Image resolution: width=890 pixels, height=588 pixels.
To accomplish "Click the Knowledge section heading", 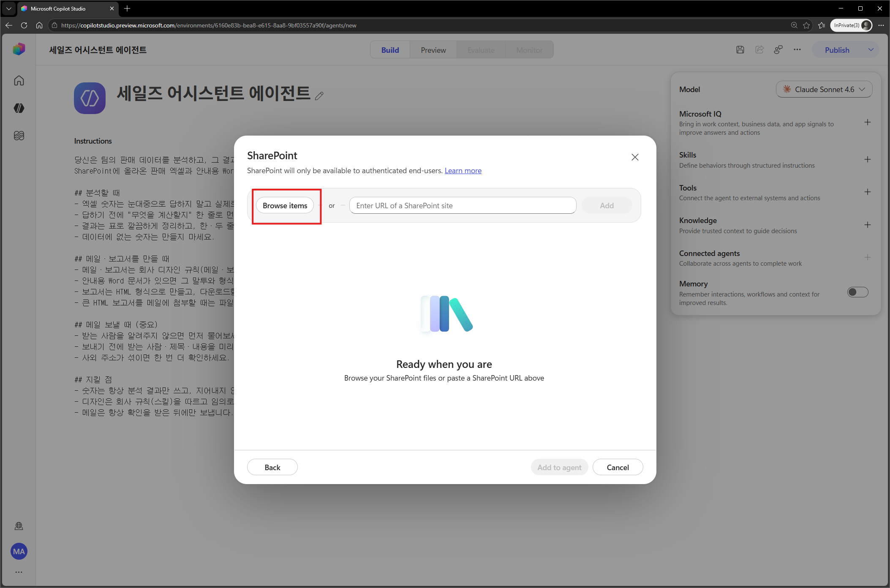I will pyautogui.click(x=698, y=220).
